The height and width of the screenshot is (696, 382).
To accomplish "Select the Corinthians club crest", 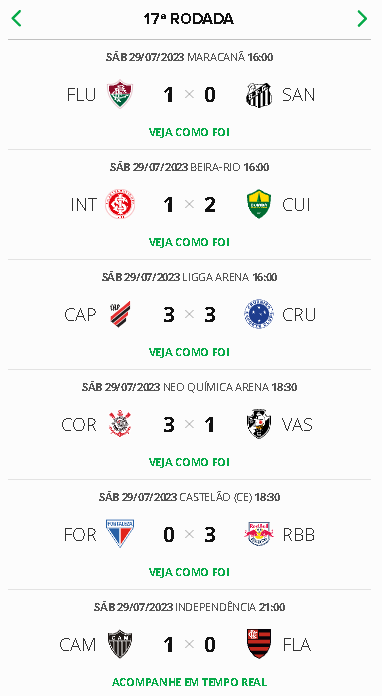I will 120,424.
